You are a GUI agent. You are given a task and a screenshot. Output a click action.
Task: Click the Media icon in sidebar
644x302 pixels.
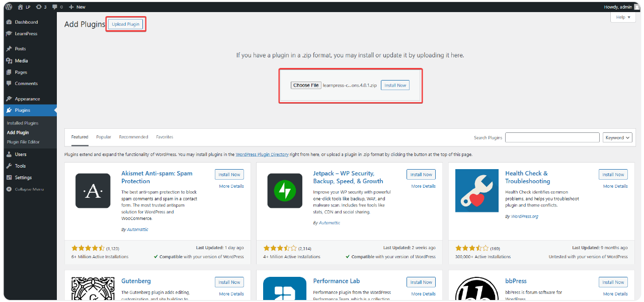[x=9, y=60]
